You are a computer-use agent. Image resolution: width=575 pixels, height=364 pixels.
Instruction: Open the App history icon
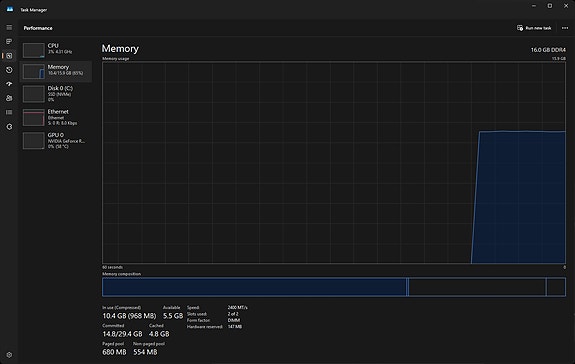(x=9, y=70)
